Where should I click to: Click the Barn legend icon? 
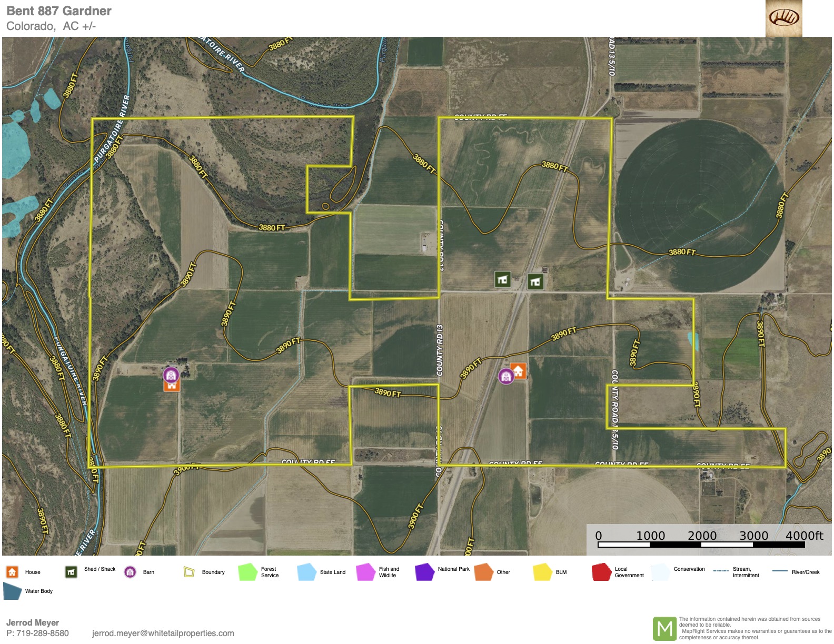pos(130,572)
